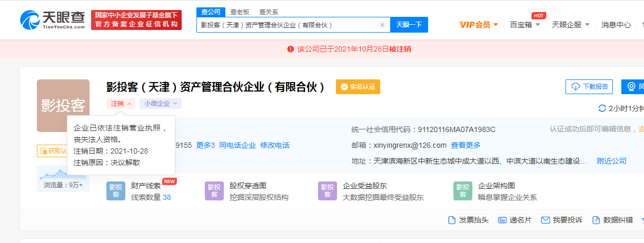Click the 国家中小企业发展子基金旗下 red banner
The image size is (644, 243).
(x=136, y=20)
